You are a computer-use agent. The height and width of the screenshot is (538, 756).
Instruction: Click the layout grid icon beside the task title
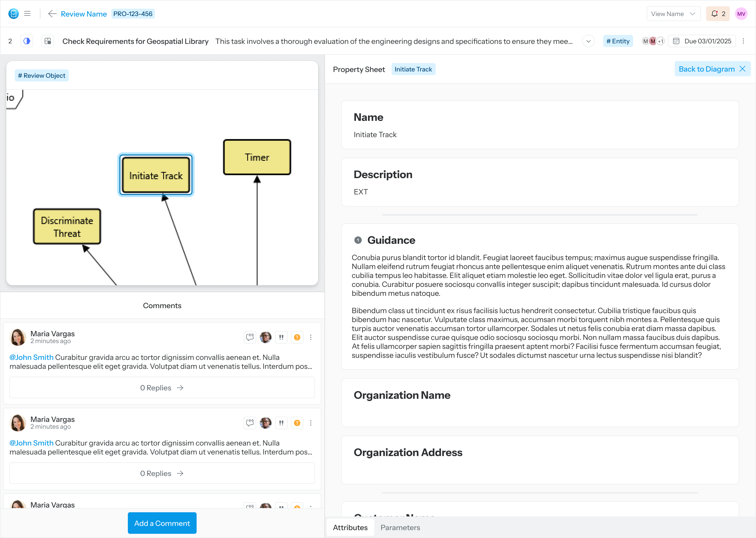[48, 41]
